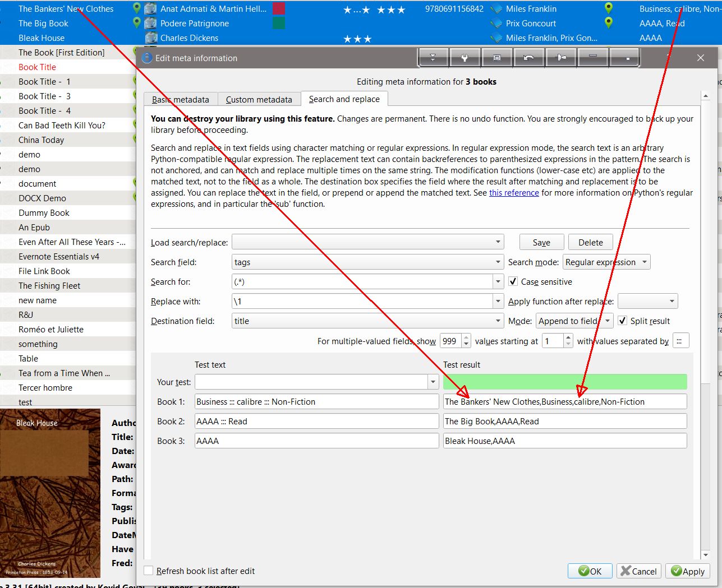
Task: Click the dialog scrollbar down arrow
Action: click(706, 555)
